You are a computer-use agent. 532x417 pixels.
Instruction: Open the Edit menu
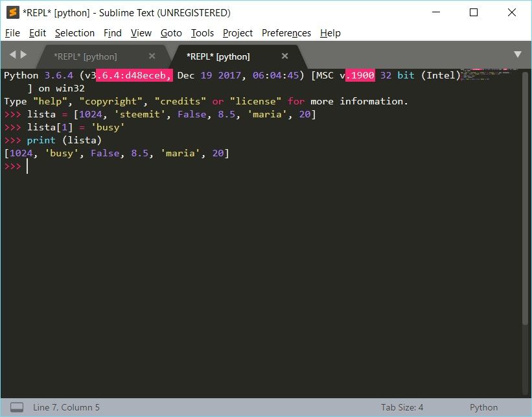click(38, 33)
